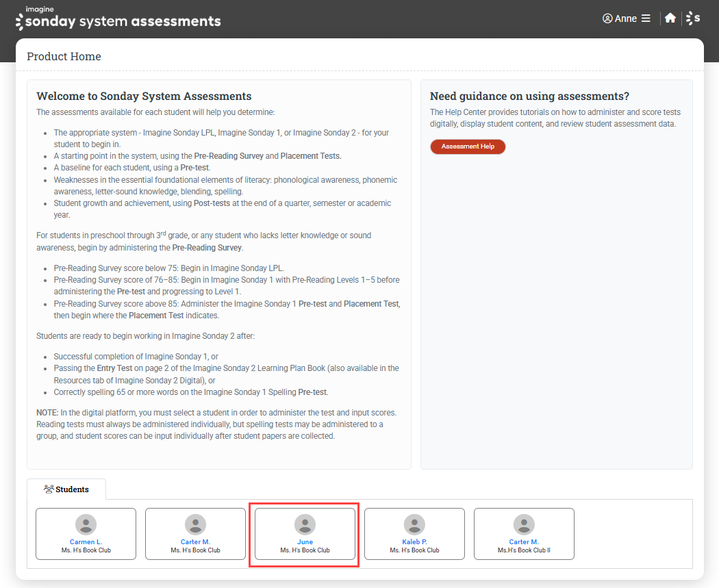Screen dimensions: 719x588
Task: Click June's avatar picture
Action: (x=305, y=525)
